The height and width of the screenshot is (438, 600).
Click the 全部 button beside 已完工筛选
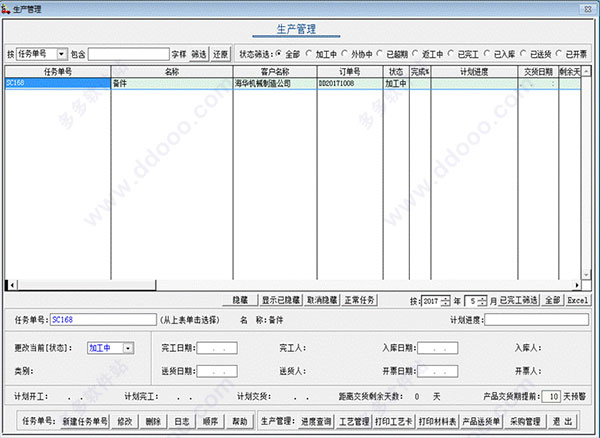tap(552, 300)
